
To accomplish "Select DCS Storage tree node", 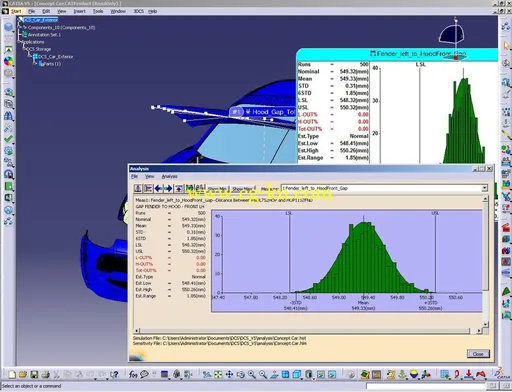I will (x=38, y=49).
